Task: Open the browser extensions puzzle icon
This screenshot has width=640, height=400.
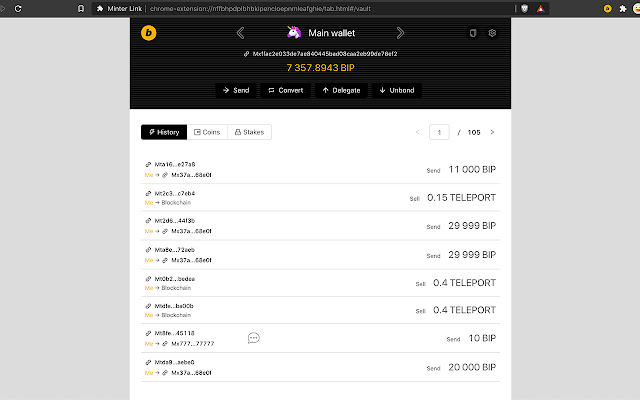Action: pos(623,9)
